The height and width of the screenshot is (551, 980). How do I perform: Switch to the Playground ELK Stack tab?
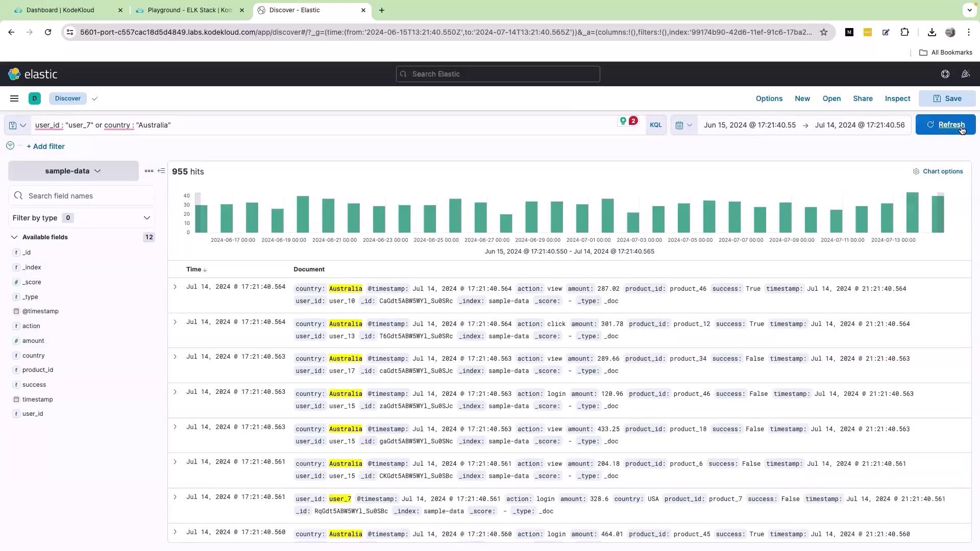point(189,10)
